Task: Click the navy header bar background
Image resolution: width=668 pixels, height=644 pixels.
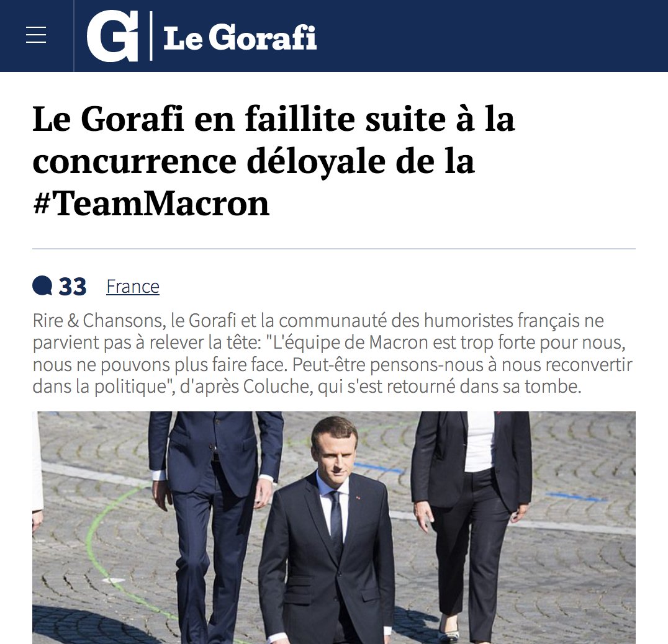Action: (490, 36)
